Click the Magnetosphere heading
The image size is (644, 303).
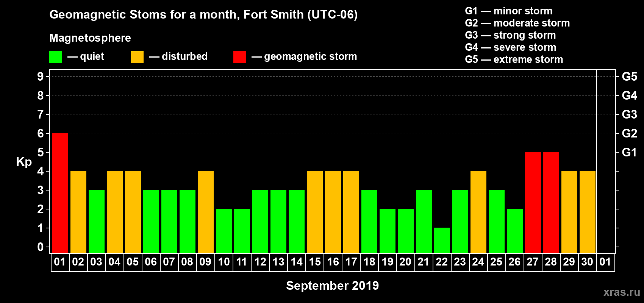[x=90, y=38]
